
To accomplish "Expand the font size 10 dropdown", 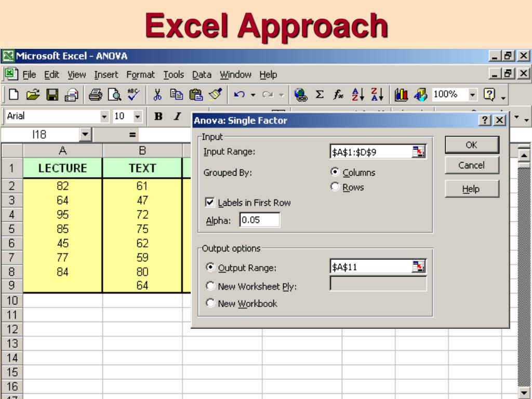I will click(137, 117).
